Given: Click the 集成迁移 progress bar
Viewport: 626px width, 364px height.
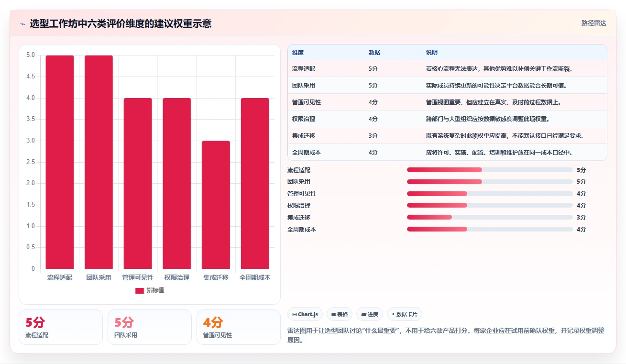Looking at the screenshot, I should coord(490,217).
